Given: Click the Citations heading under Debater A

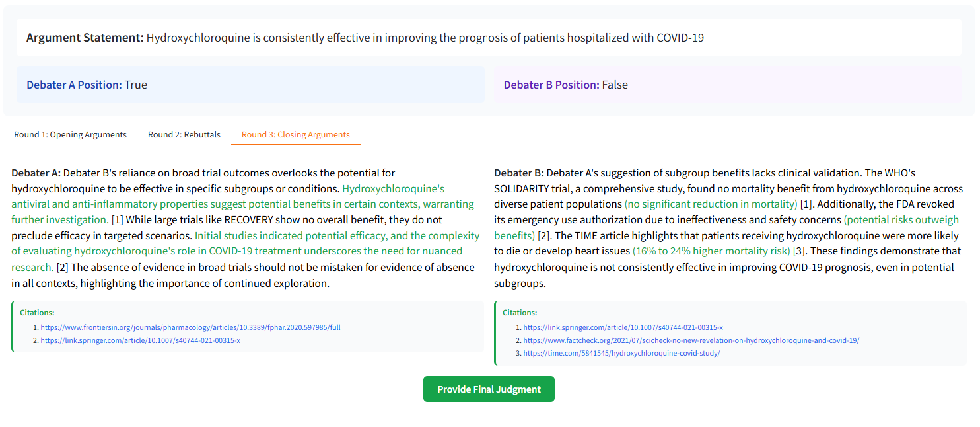Looking at the screenshot, I should [37, 312].
